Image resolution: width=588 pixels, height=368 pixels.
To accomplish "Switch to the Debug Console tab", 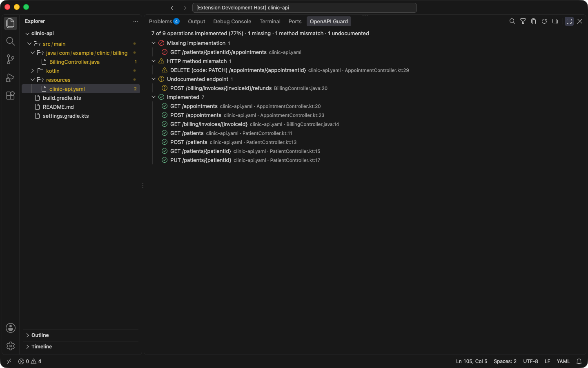I will coord(232,21).
